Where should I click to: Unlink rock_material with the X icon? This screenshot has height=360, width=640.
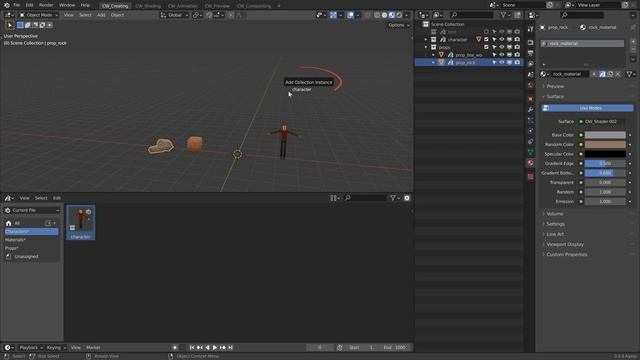(618, 74)
